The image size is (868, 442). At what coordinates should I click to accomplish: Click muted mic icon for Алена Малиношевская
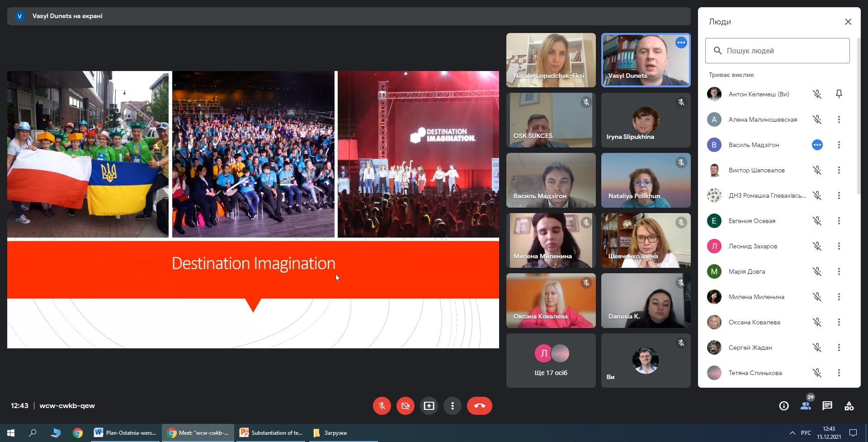coord(817,119)
